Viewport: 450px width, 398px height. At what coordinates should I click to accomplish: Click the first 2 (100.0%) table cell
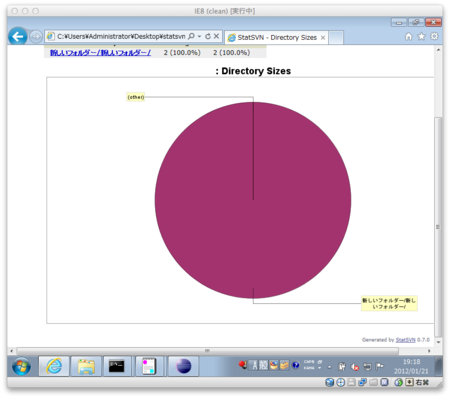[x=182, y=53]
